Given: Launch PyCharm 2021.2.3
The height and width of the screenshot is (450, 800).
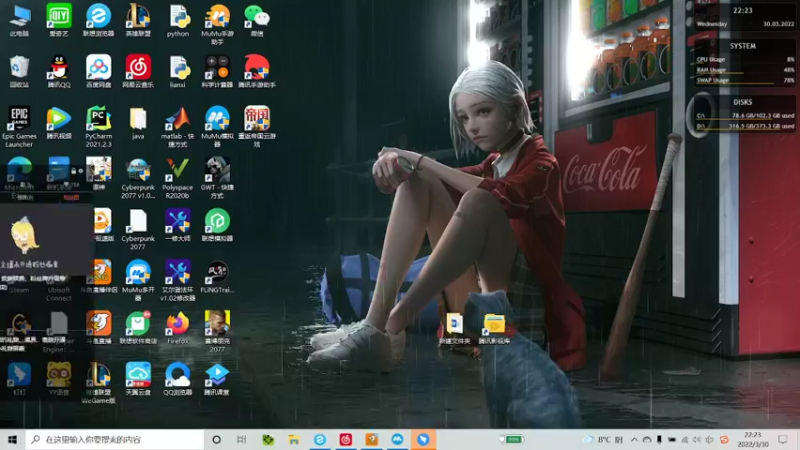Looking at the screenshot, I should click(98, 127).
